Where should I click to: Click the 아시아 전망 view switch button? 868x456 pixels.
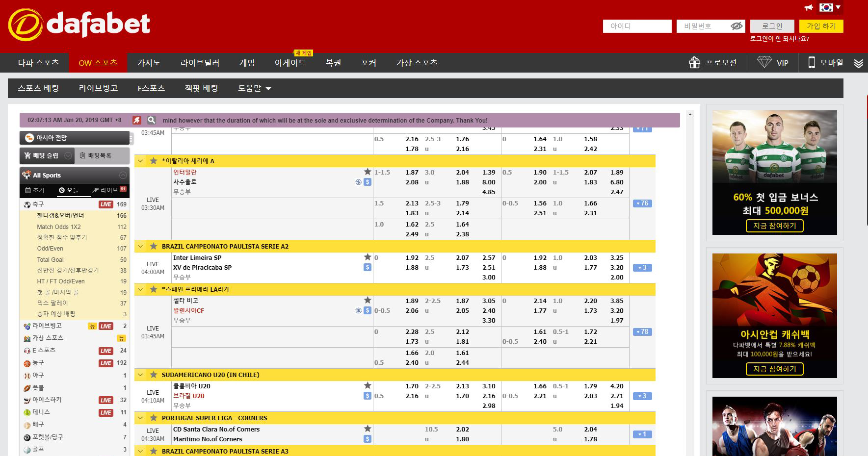pos(75,138)
